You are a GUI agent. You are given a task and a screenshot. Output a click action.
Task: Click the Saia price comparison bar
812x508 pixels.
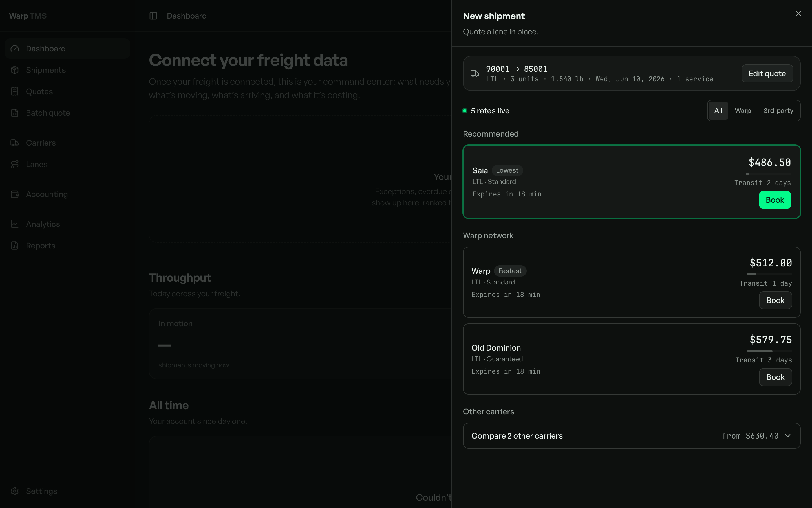[x=769, y=174]
